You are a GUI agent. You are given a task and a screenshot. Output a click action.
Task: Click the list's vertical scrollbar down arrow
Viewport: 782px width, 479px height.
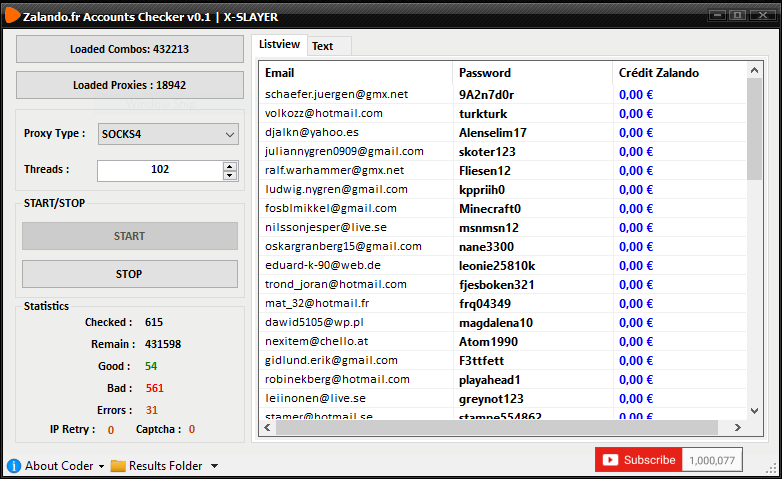click(x=755, y=411)
